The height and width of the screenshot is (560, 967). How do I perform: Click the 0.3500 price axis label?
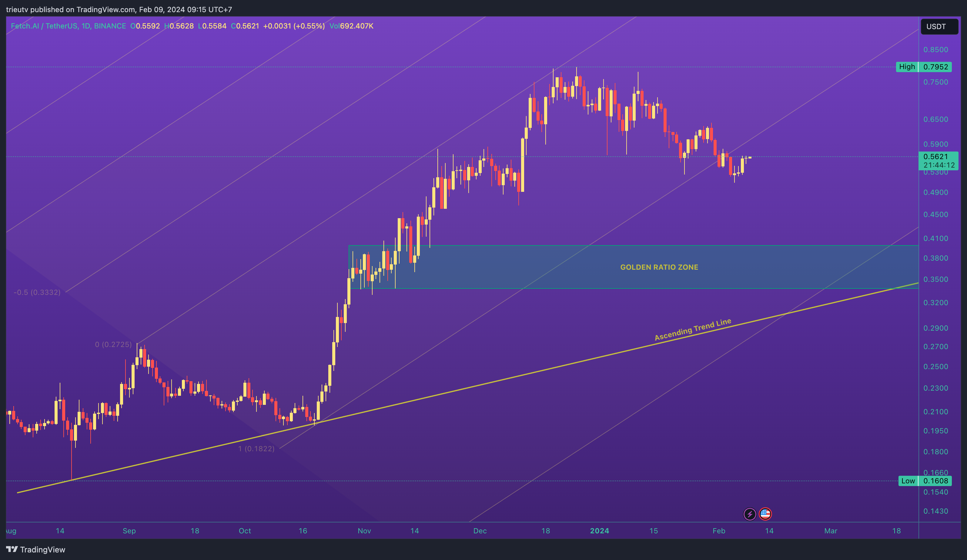(x=935, y=279)
